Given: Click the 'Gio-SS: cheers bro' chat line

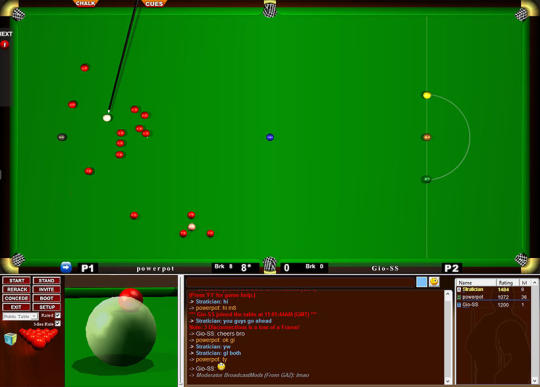Looking at the screenshot, I should [217, 334].
